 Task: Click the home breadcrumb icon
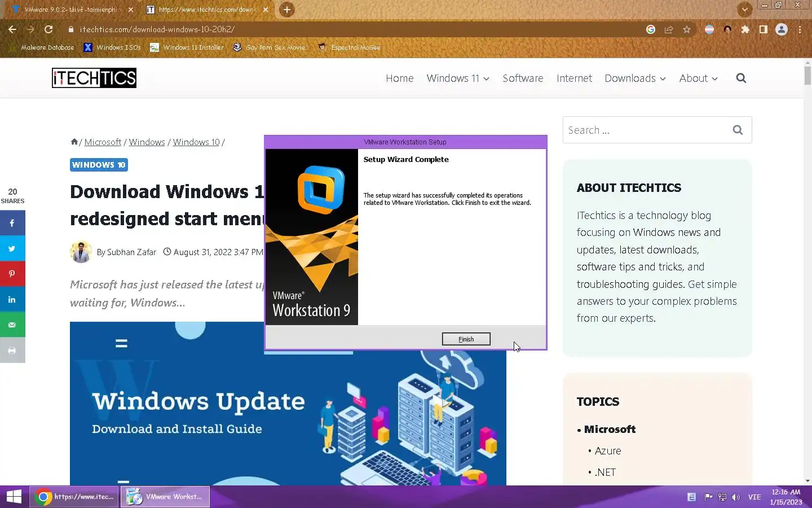[74, 142]
